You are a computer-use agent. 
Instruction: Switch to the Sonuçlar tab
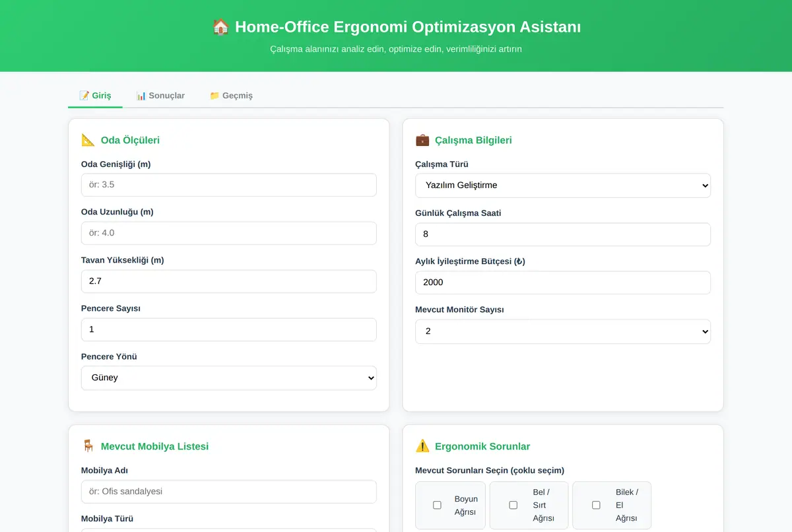click(x=160, y=96)
